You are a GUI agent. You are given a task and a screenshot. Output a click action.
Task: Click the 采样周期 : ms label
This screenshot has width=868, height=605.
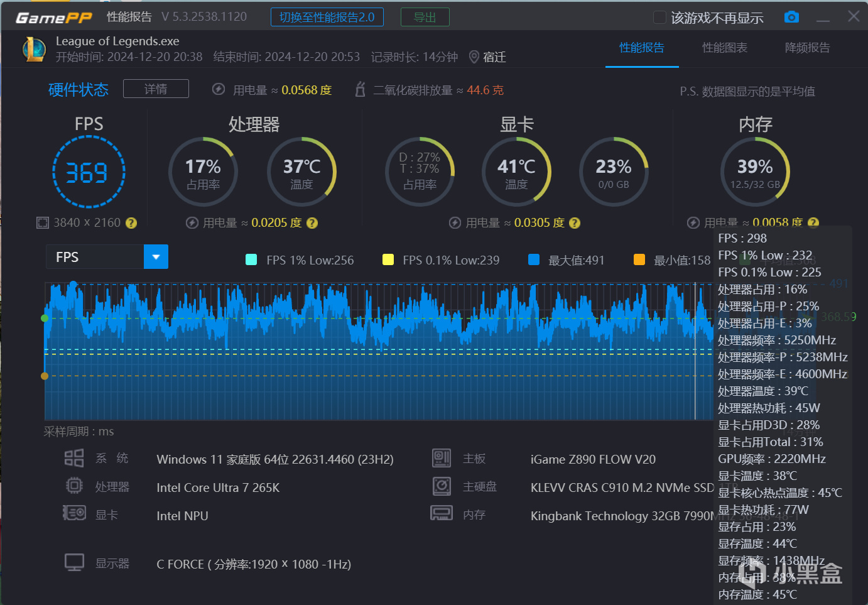point(79,432)
